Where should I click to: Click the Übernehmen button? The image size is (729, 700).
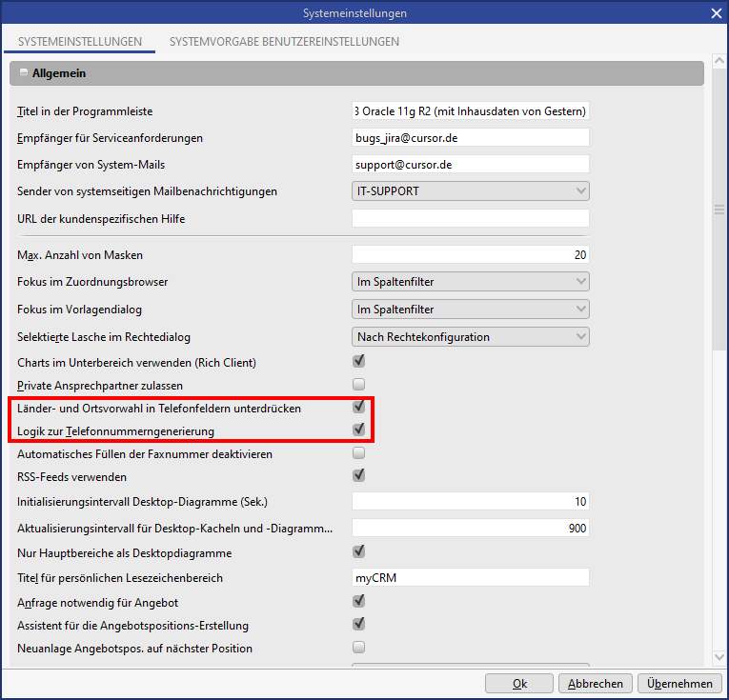click(679, 684)
